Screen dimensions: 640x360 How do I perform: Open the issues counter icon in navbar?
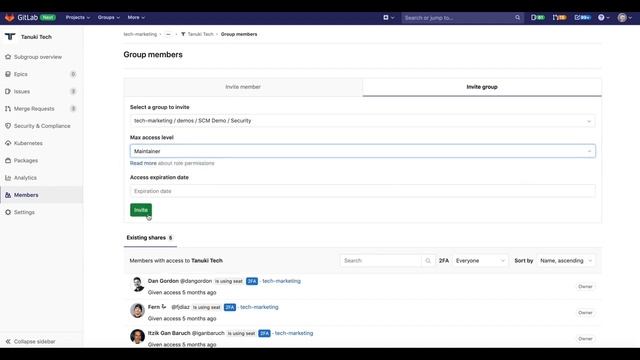point(538,18)
